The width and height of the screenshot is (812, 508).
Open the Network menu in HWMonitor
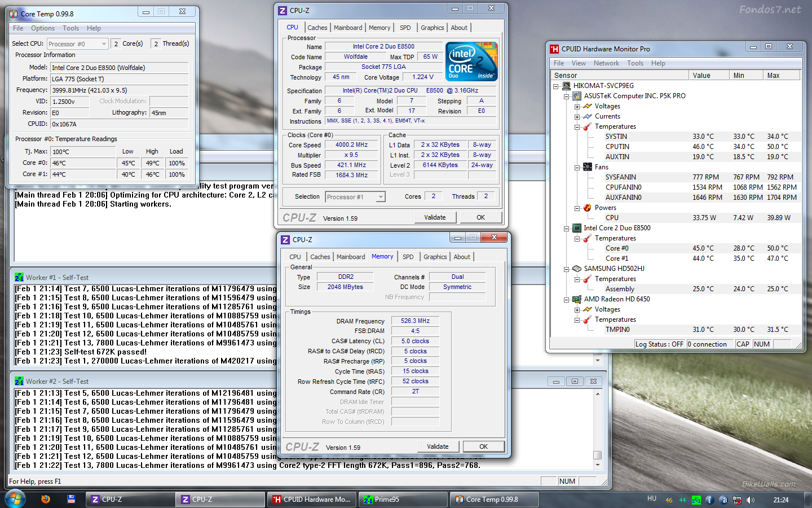[606, 63]
